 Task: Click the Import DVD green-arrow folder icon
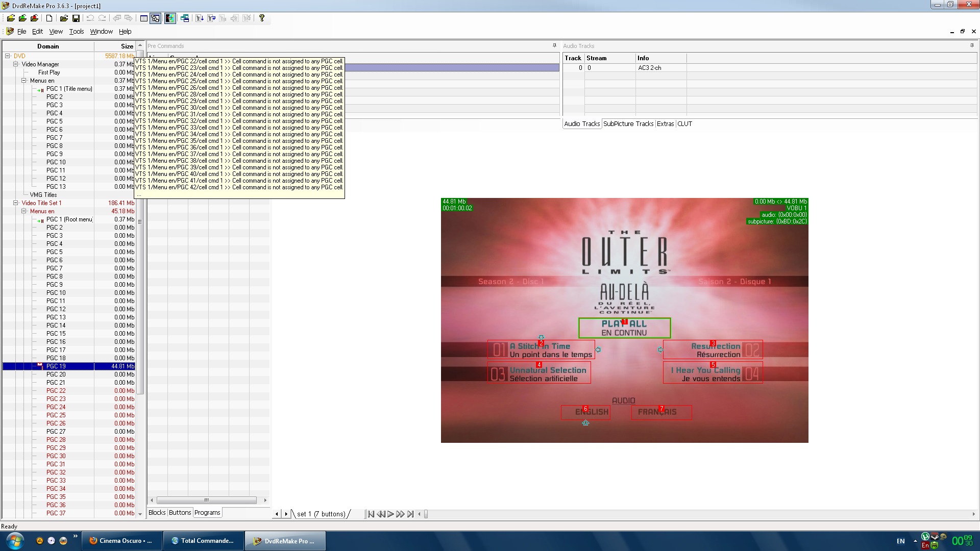pos(22,18)
